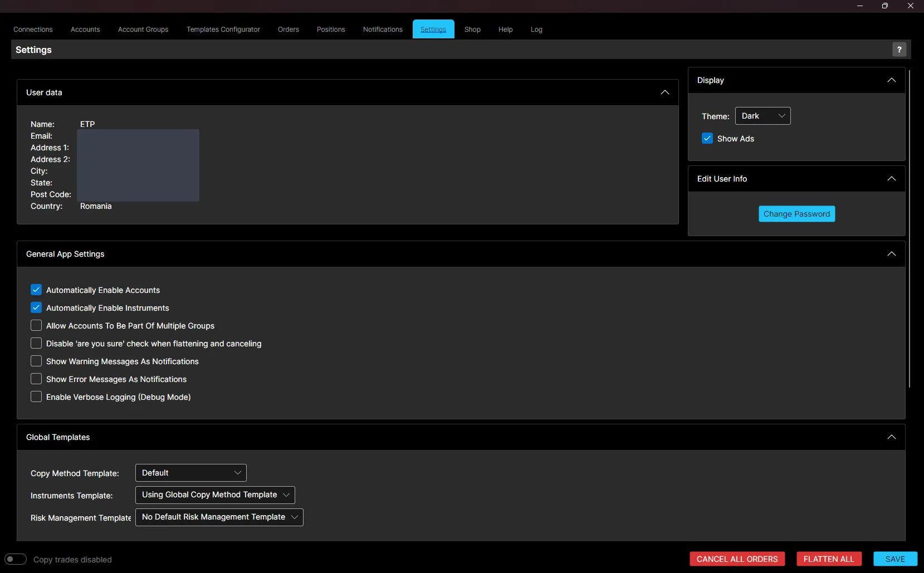Viewport: 924px width, 573px height.
Task: Switch to the Connections tab
Action: click(x=33, y=30)
